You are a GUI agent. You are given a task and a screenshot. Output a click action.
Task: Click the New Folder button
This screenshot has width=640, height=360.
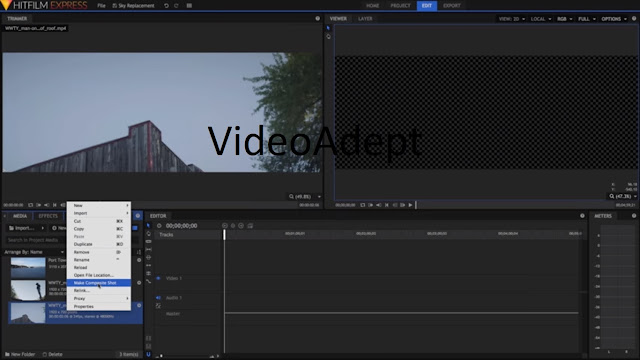(x=20, y=354)
